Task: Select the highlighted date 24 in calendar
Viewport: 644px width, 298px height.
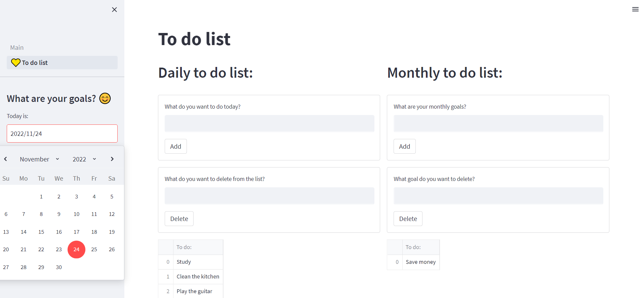Action: pos(76,250)
